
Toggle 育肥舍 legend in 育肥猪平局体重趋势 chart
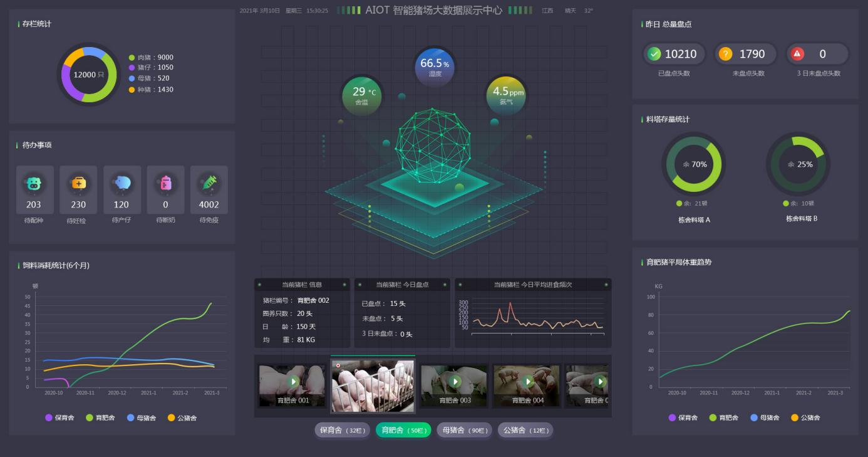(724, 418)
